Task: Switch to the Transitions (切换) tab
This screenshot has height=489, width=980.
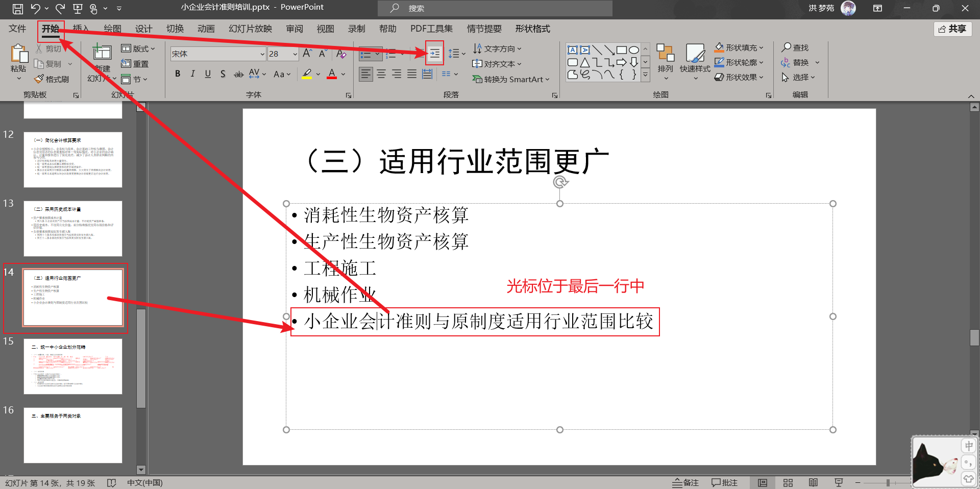Action: (x=175, y=29)
